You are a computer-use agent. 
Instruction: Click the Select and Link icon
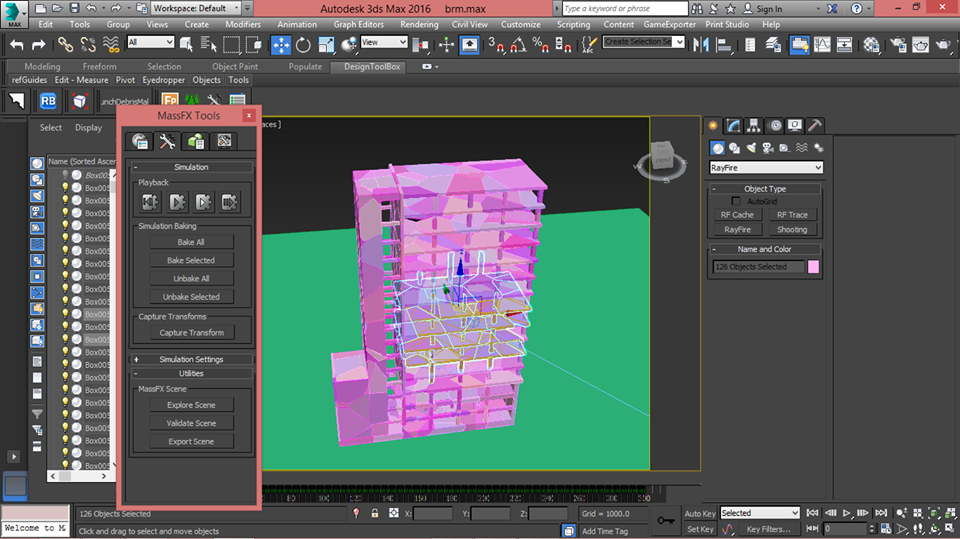(66, 45)
